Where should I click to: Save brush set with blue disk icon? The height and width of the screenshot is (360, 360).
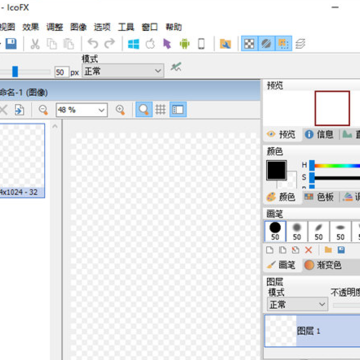click(x=341, y=250)
